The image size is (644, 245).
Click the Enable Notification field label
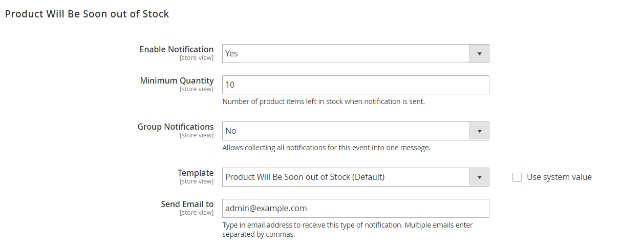click(177, 49)
